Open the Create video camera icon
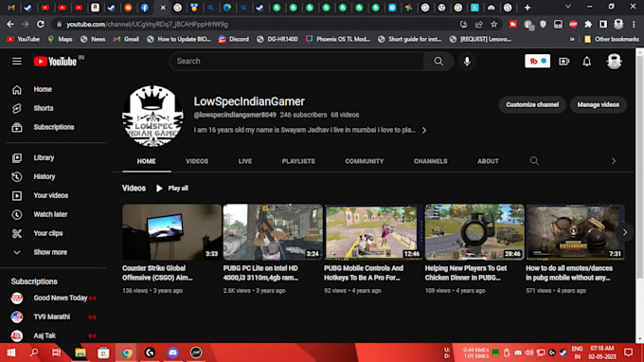644x362 pixels. tap(563, 62)
